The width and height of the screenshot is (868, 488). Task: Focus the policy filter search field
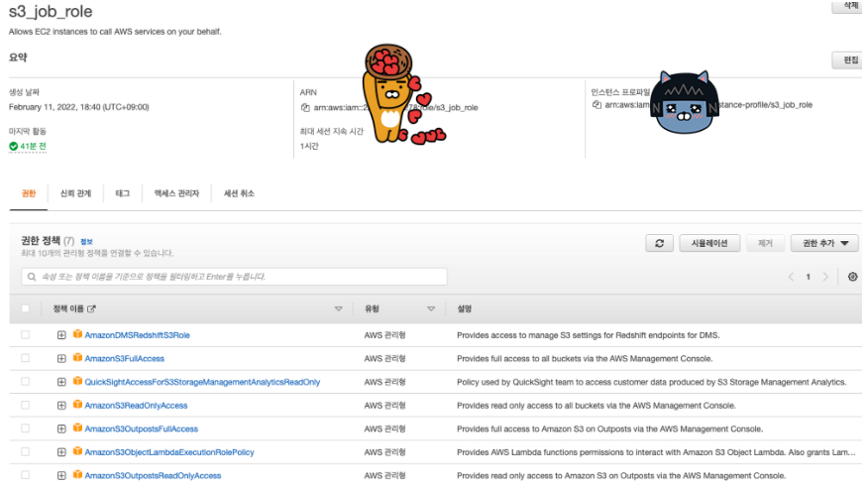(x=234, y=277)
